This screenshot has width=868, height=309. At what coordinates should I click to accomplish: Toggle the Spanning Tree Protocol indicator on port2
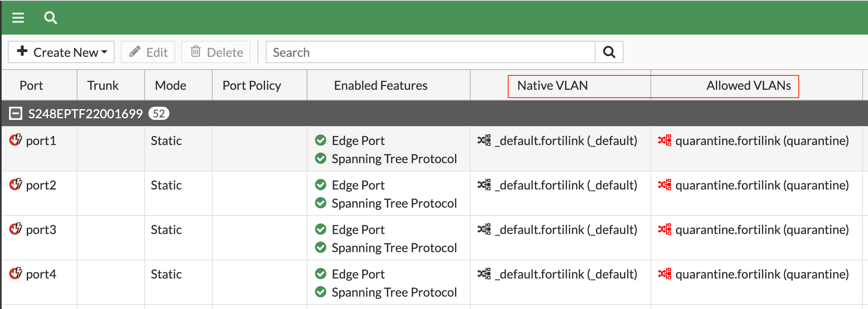[321, 203]
